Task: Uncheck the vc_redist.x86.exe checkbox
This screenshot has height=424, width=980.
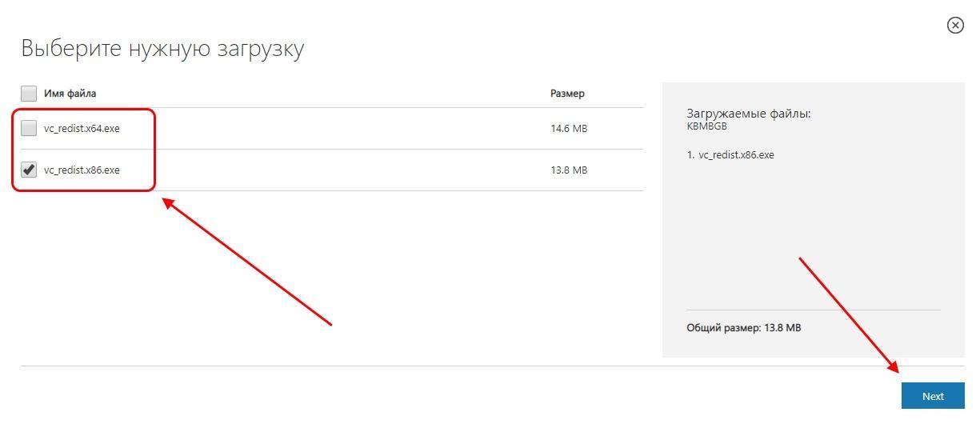Action: [29, 170]
